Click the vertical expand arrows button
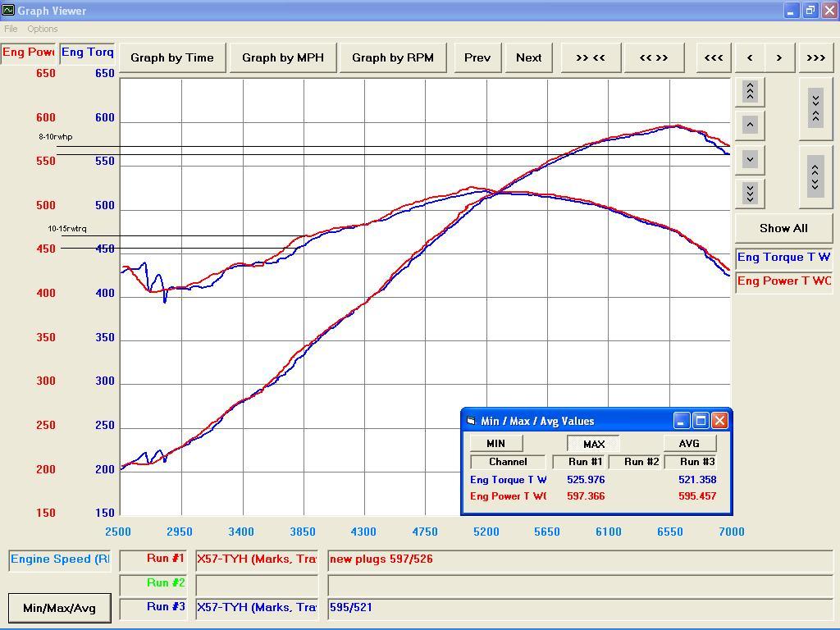The image size is (840, 630). click(x=815, y=177)
